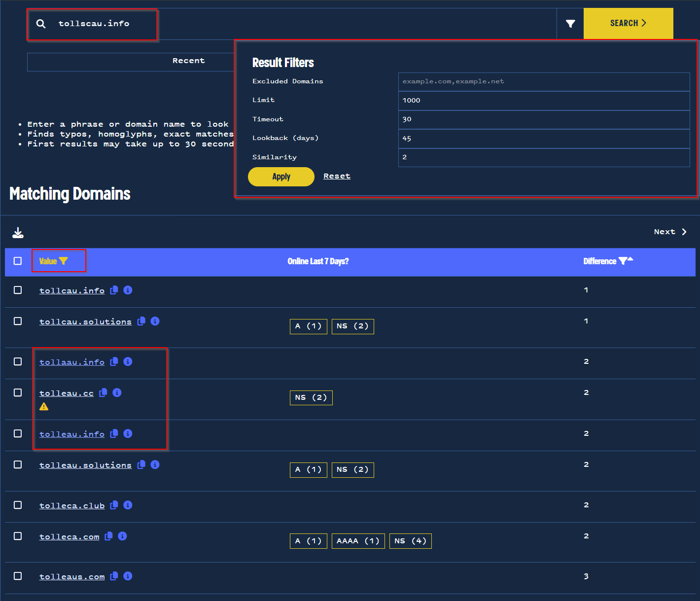Sort by the Difference column arrow
700x601 pixels.
(630, 259)
